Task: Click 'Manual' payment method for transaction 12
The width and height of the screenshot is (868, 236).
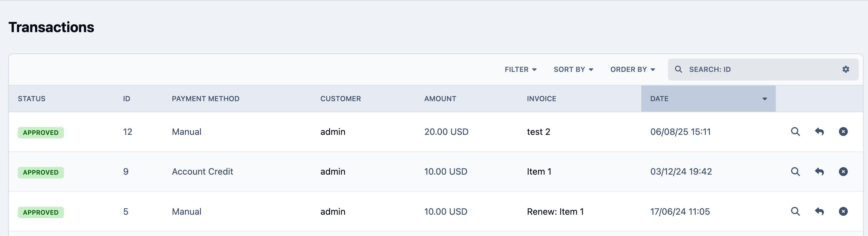Action: (x=187, y=132)
